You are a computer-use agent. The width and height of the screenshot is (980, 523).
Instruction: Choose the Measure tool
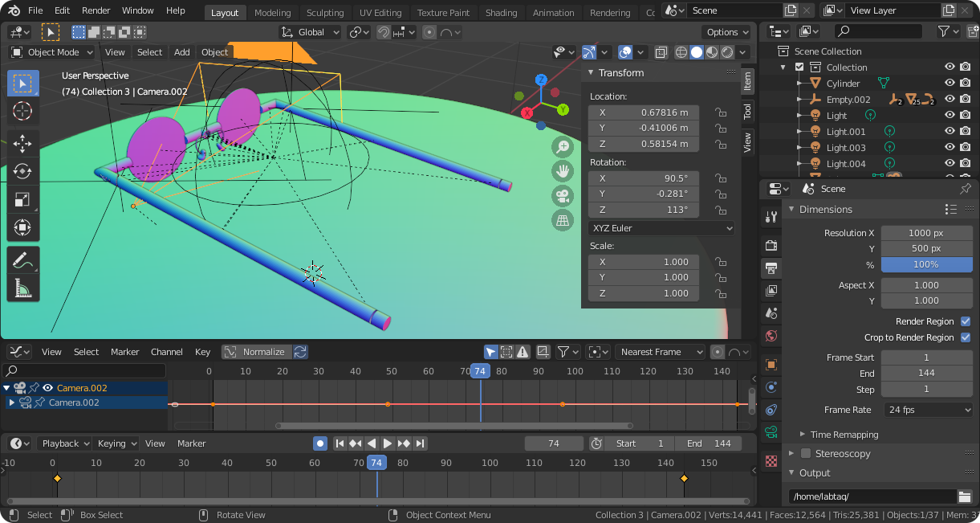(x=22, y=287)
